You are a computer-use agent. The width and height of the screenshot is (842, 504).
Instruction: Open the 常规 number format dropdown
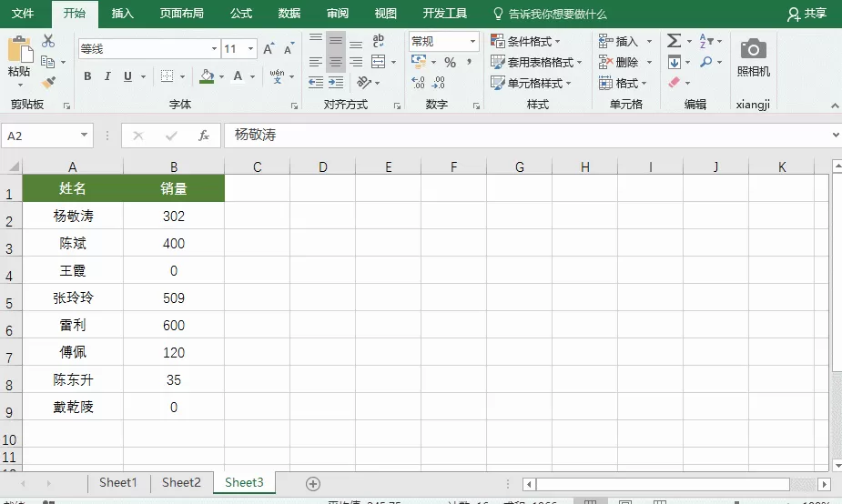[472, 41]
